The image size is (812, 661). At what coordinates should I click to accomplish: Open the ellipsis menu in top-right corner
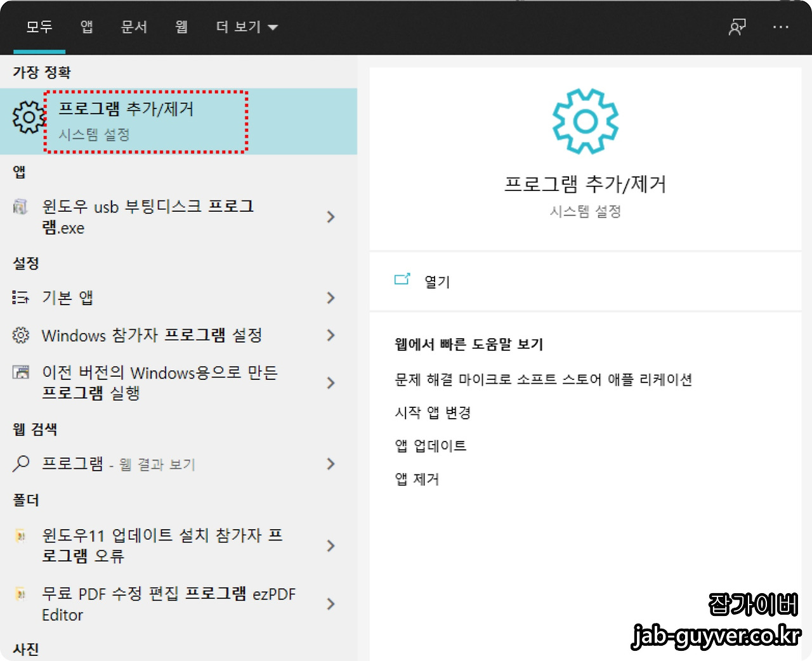pyautogui.click(x=781, y=27)
